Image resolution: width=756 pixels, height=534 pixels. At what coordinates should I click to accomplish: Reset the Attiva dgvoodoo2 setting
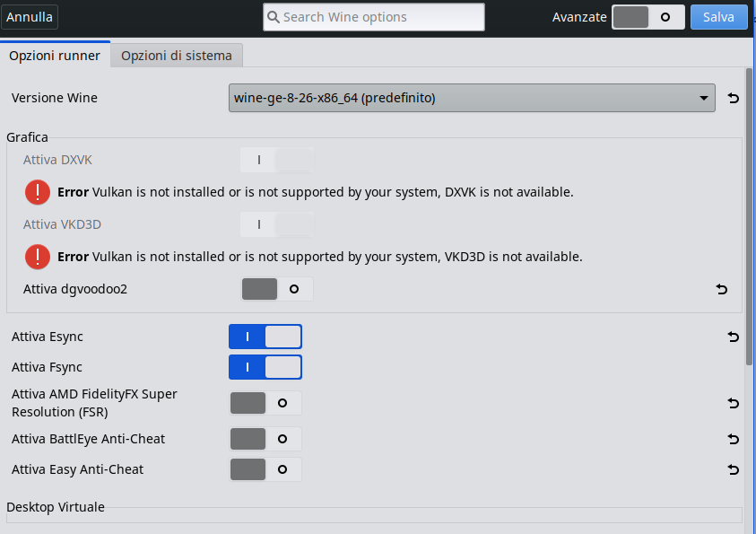(721, 289)
